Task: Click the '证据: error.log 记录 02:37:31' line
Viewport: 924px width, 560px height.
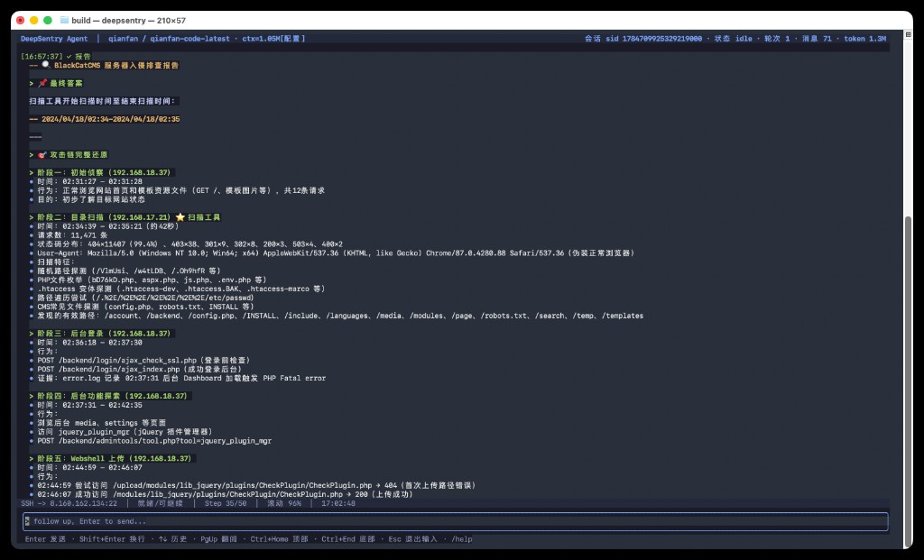Action: (x=181, y=378)
